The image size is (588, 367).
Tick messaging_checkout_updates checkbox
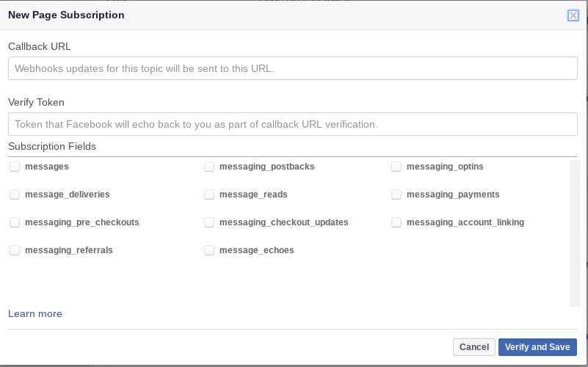click(x=209, y=222)
